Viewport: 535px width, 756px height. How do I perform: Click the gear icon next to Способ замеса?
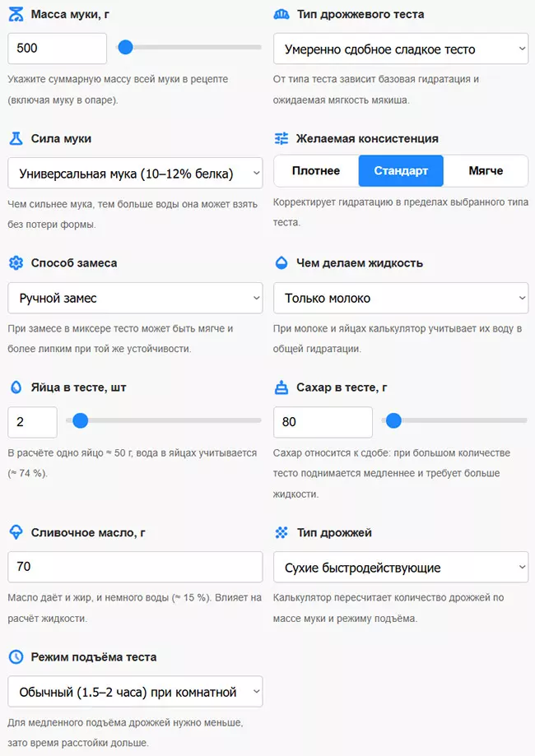15,262
